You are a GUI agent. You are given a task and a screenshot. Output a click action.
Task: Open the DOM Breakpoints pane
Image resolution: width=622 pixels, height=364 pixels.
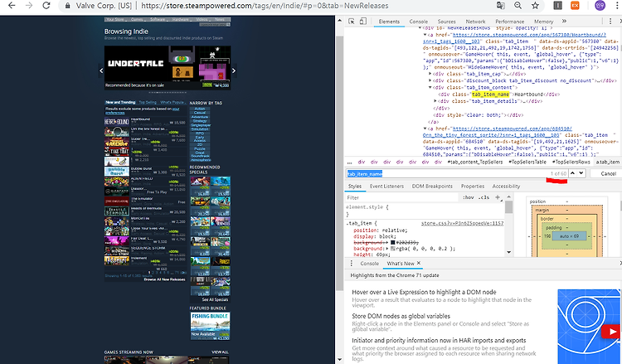coord(432,187)
